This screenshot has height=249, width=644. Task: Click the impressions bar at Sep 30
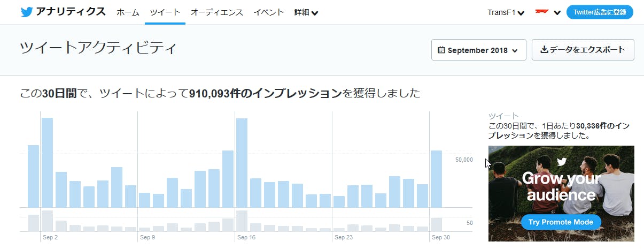coord(436,179)
